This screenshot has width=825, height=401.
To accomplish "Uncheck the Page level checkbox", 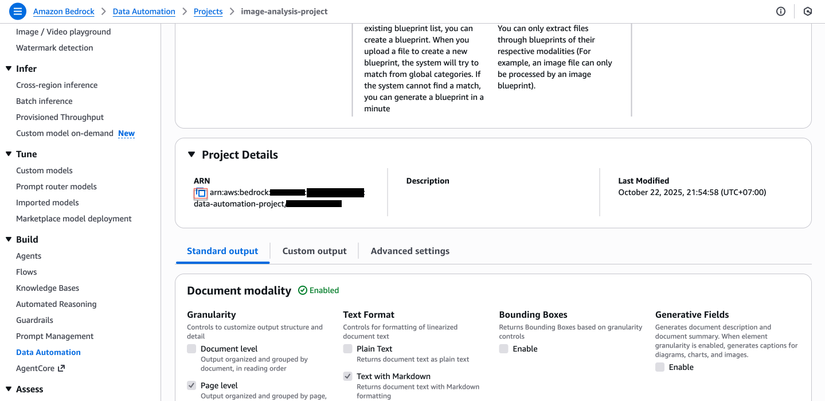I will (192, 385).
